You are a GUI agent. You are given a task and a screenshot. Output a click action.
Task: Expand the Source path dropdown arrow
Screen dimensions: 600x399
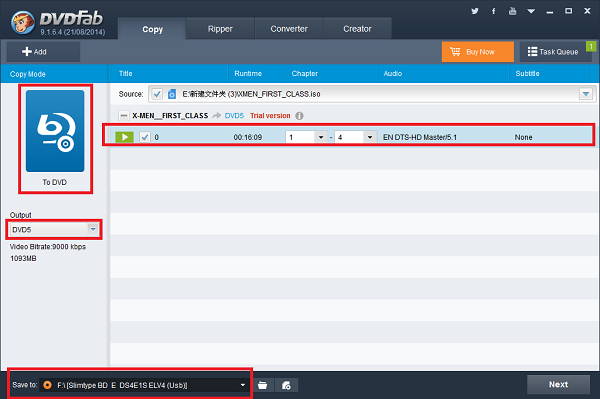tap(586, 94)
